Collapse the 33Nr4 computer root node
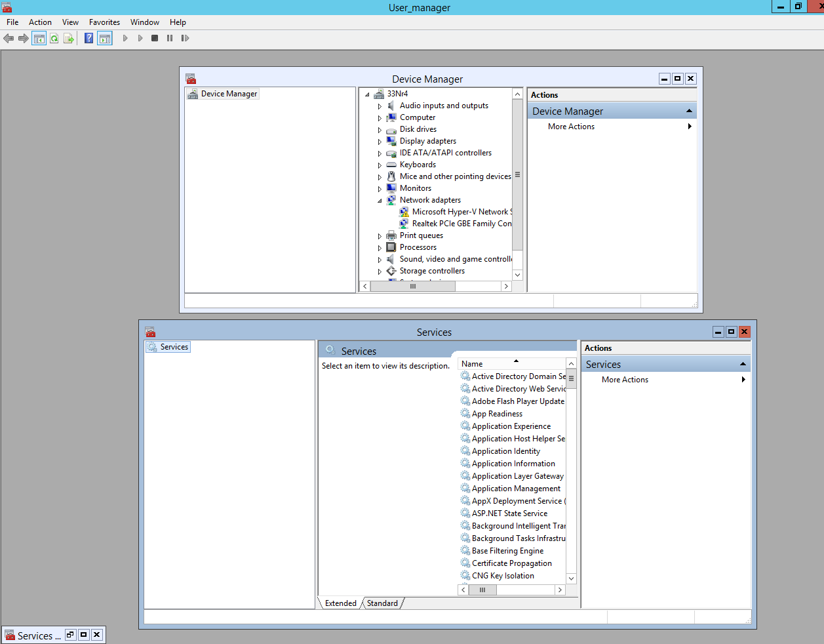This screenshot has width=824, height=644. point(367,94)
